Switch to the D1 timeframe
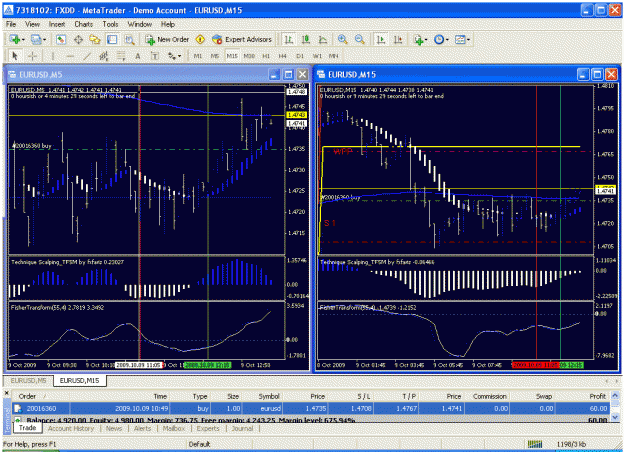This screenshot has width=625, height=452. pyautogui.click(x=300, y=56)
